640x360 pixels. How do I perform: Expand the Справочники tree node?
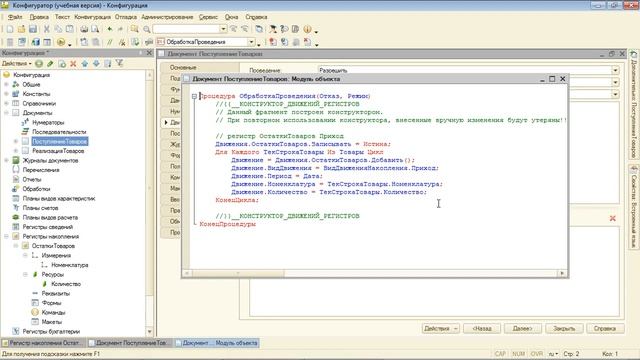point(6,103)
